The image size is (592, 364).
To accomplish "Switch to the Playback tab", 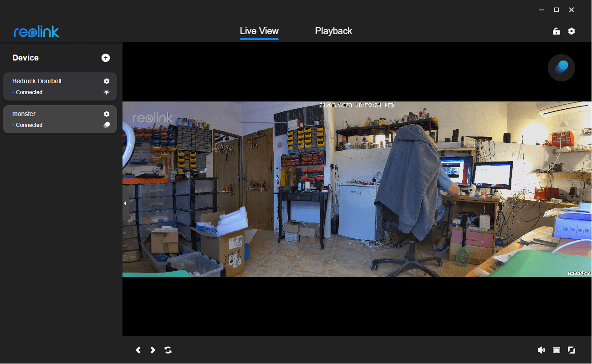I will click(333, 31).
